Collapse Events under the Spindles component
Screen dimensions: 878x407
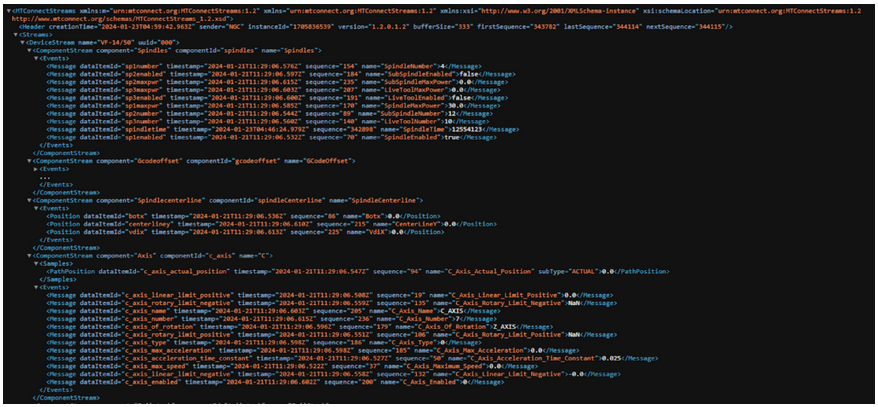point(37,58)
